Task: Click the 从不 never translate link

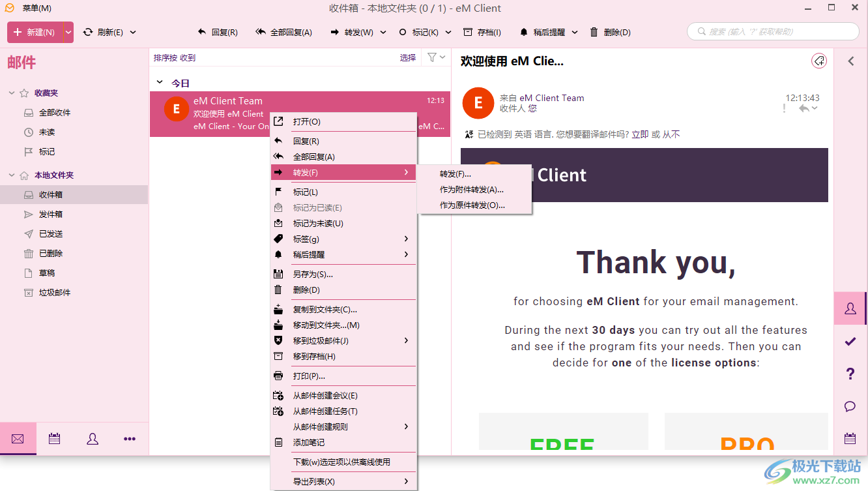Action: point(671,134)
